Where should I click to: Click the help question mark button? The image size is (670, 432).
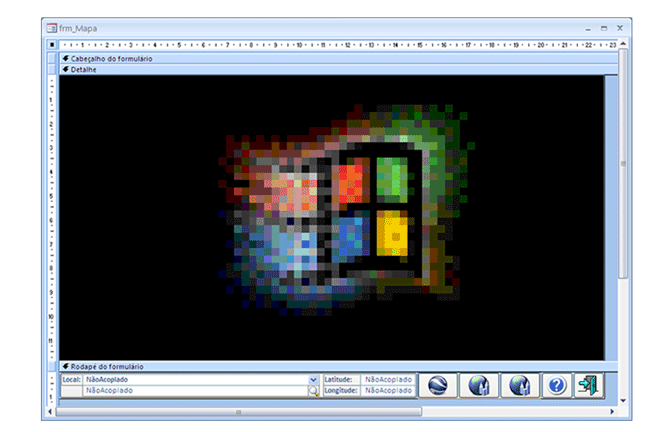(x=556, y=385)
